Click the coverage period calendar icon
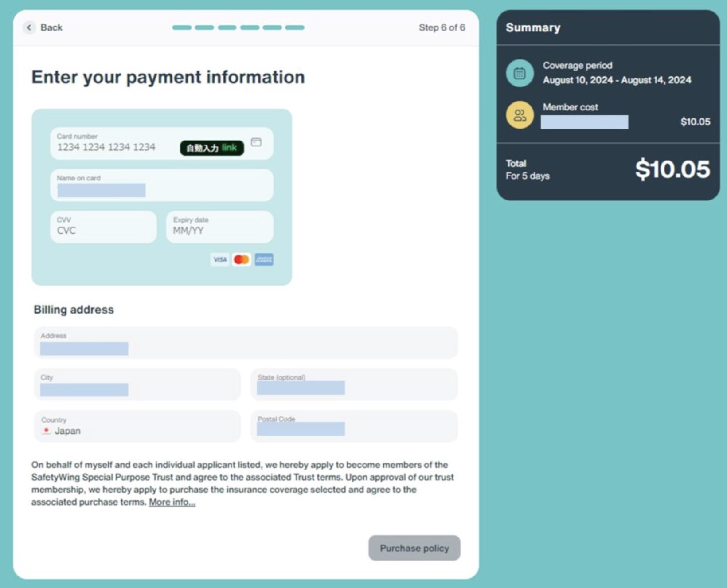The width and height of the screenshot is (727, 588). tap(520, 73)
